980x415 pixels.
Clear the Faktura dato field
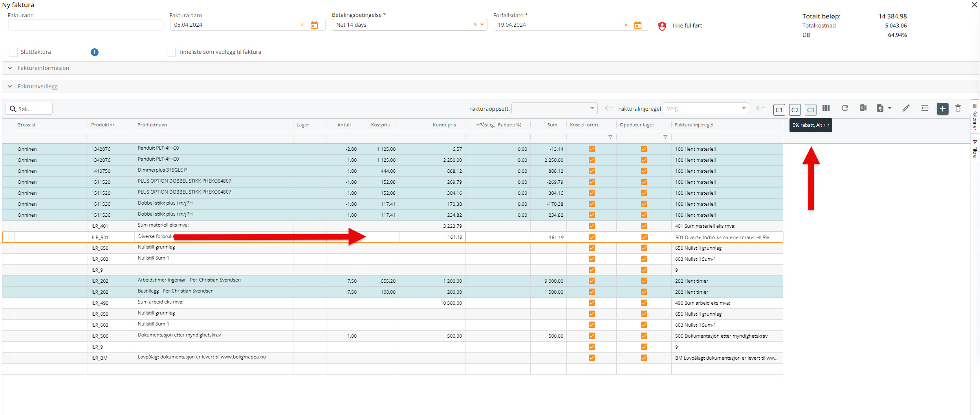point(302,25)
